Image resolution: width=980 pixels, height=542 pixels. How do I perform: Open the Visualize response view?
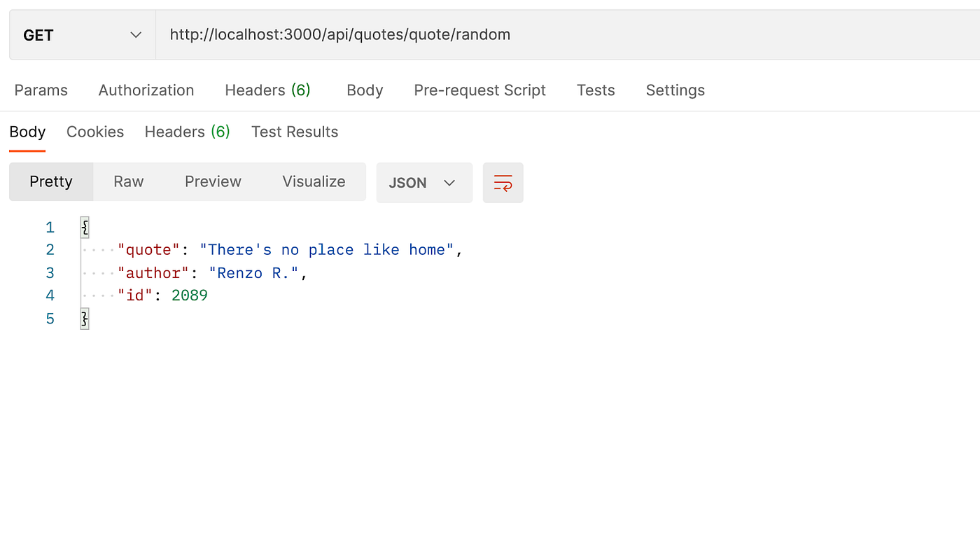tap(314, 181)
